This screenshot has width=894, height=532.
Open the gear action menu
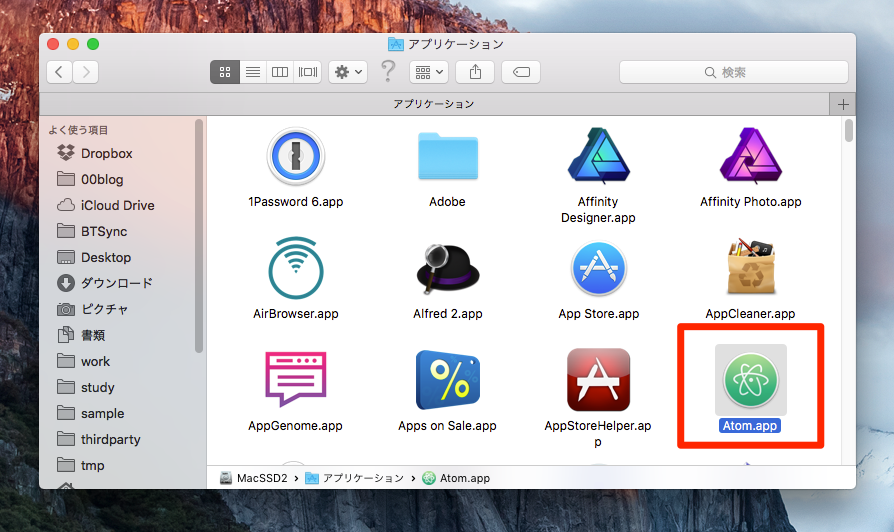[348, 72]
